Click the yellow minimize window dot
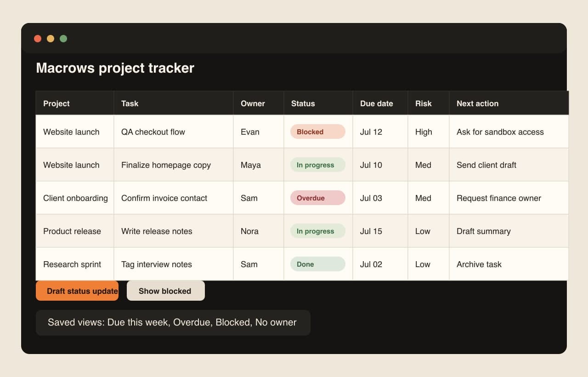 (51, 39)
